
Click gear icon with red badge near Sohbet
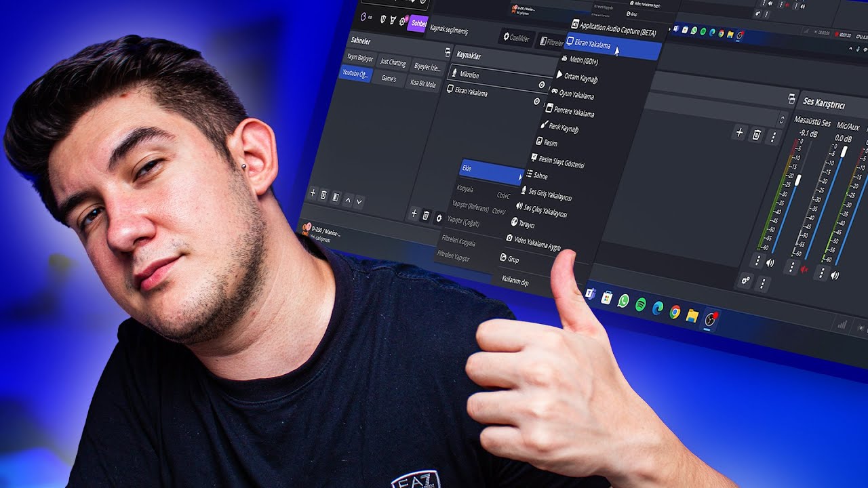click(x=403, y=22)
